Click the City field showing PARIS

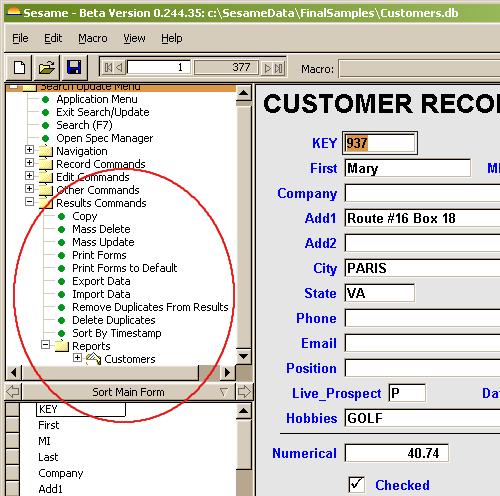[422, 268]
